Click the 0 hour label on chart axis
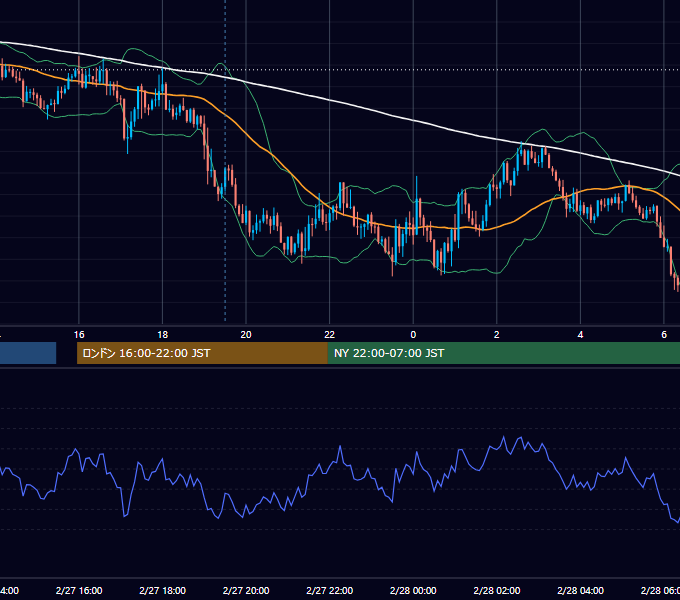Image resolution: width=680 pixels, height=600 pixels. 413,335
